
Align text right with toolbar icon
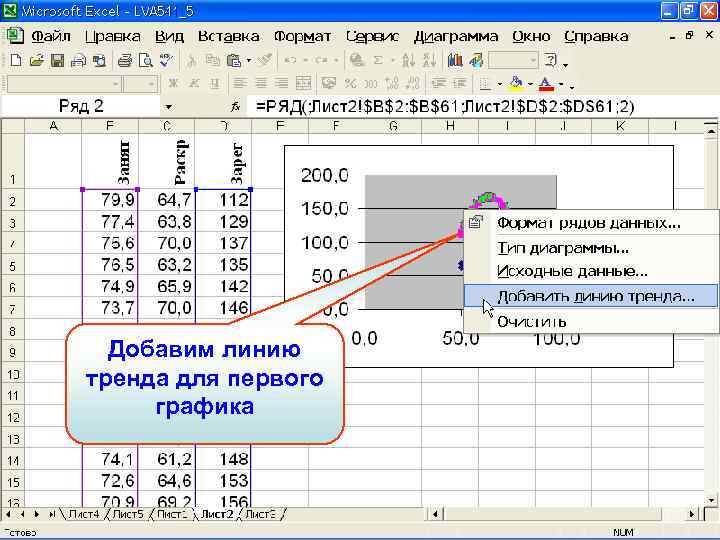pyautogui.click(x=281, y=83)
